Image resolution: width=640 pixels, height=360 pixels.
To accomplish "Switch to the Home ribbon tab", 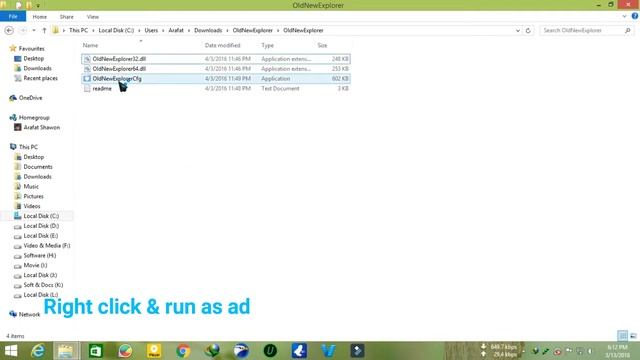I will tap(40, 17).
